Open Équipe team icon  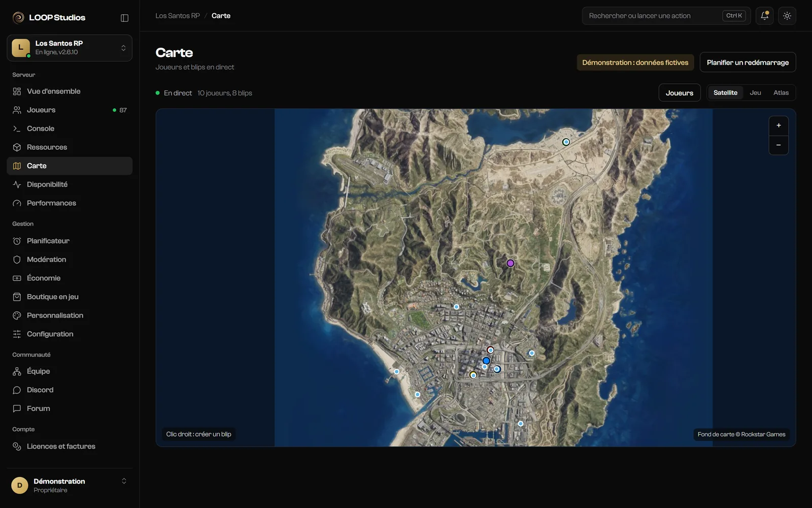(x=17, y=371)
